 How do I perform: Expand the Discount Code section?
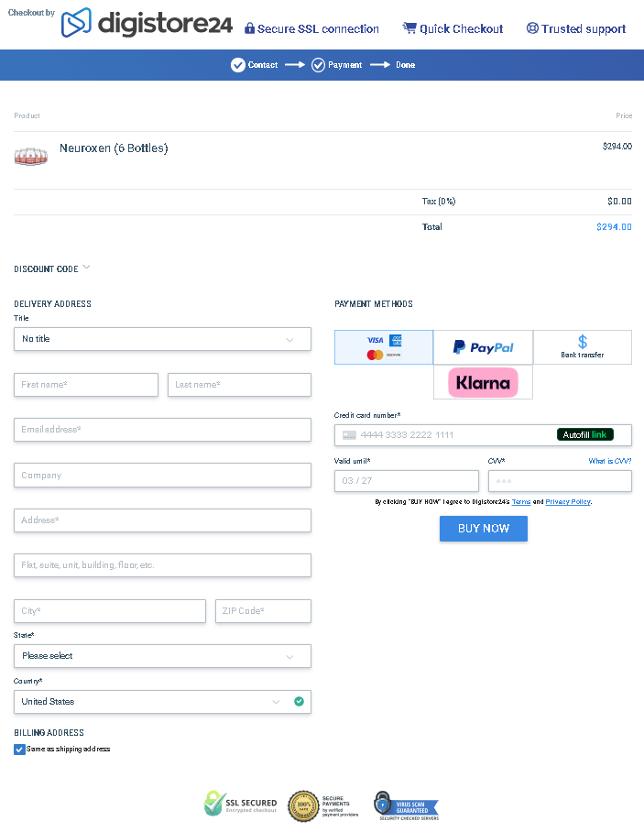click(52, 268)
